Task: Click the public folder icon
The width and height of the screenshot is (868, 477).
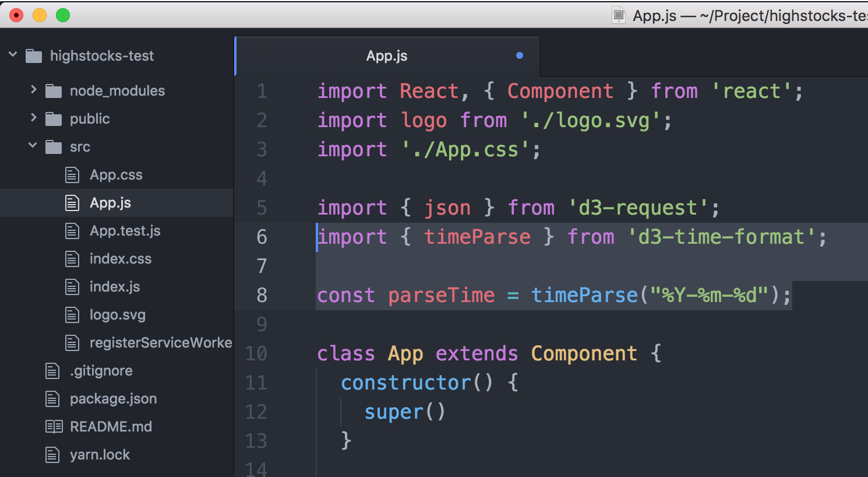Action: coord(54,119)
